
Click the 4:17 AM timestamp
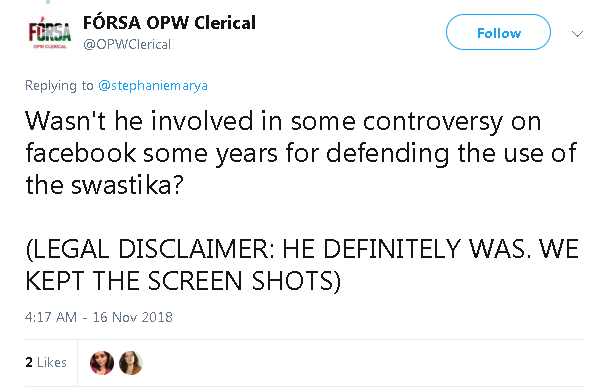(x=51, y=317)
